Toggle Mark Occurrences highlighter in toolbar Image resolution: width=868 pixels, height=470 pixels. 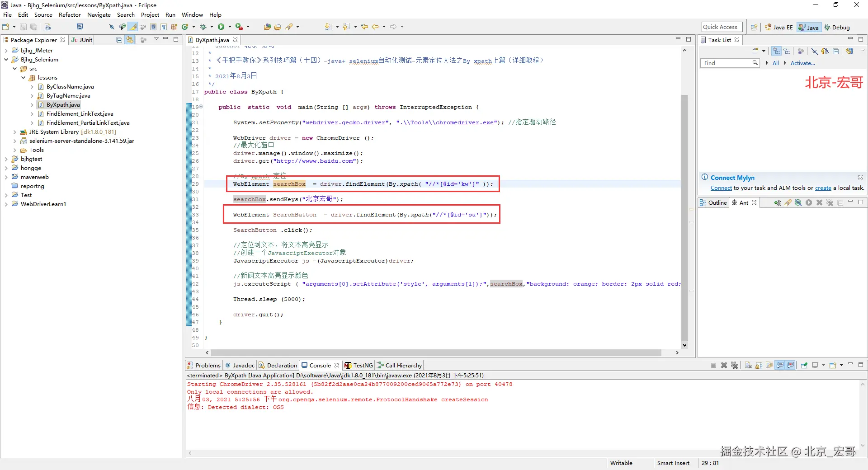tap(133, 27)
